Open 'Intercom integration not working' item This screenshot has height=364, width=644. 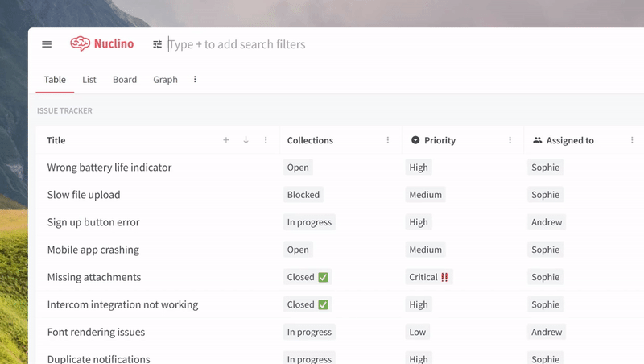[122, 305]
